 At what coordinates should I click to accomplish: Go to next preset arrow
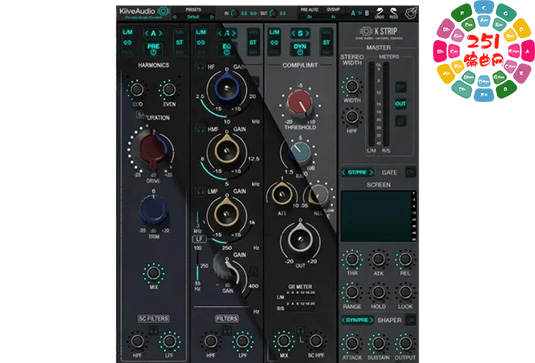tap(212, 17)
